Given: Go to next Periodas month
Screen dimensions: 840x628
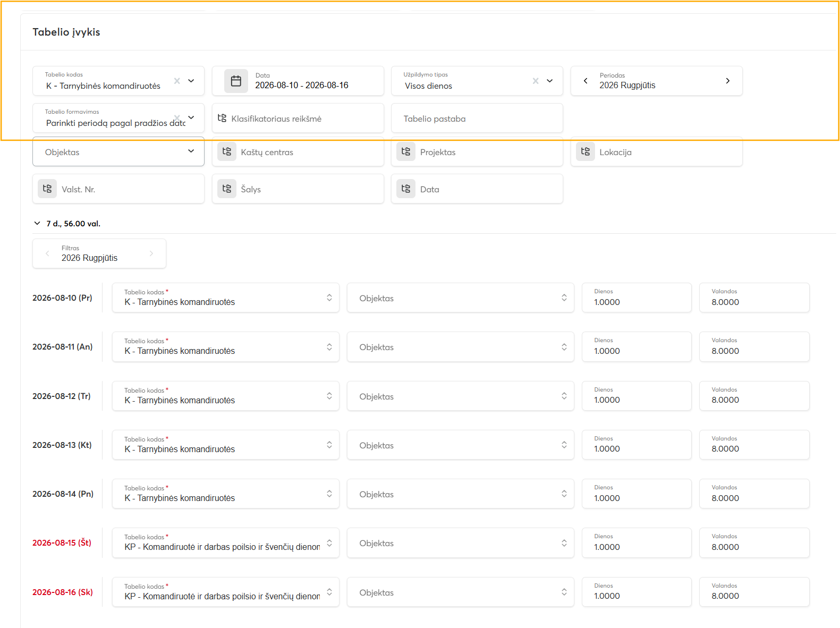Looking at the screenshot, I should pos(727,81).
